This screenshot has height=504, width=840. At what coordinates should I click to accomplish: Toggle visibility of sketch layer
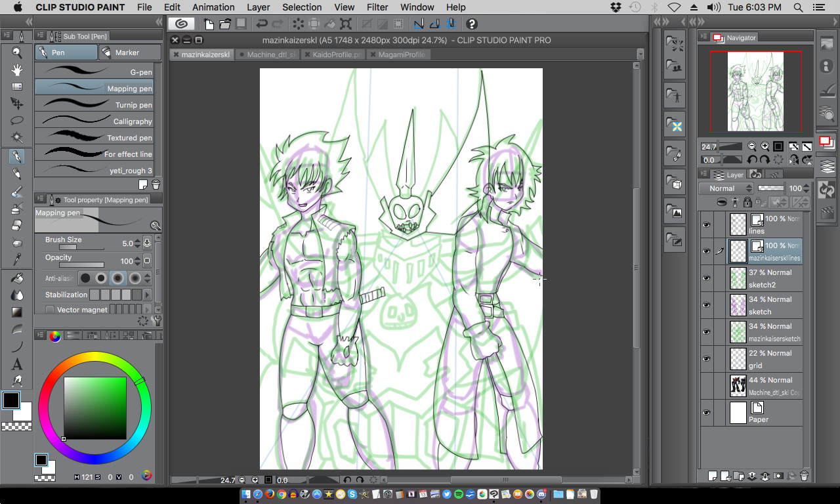[707, 305]
